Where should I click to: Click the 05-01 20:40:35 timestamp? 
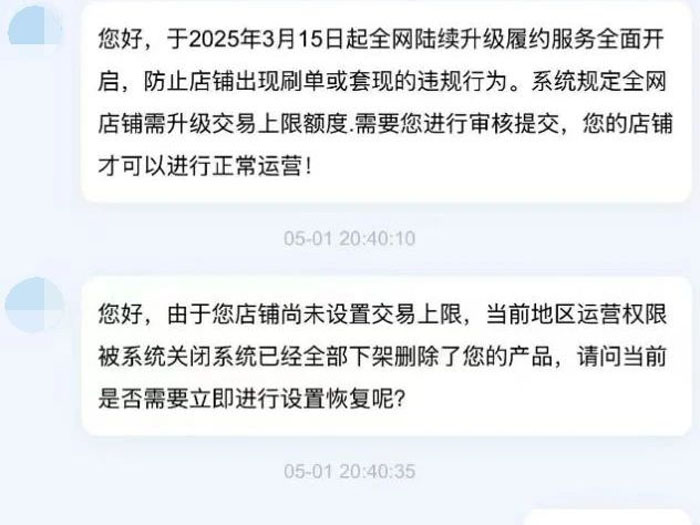click(350, 471)
